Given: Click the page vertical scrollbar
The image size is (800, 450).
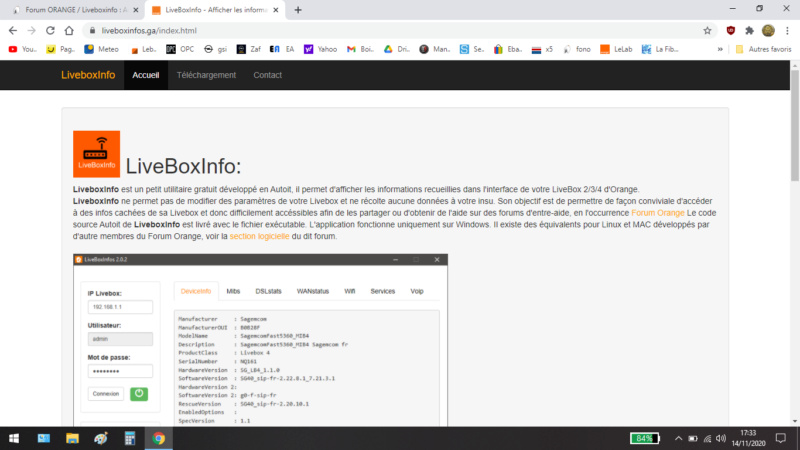Looking at the screenshot, I should pyautogui.click(x=795, y=124).
